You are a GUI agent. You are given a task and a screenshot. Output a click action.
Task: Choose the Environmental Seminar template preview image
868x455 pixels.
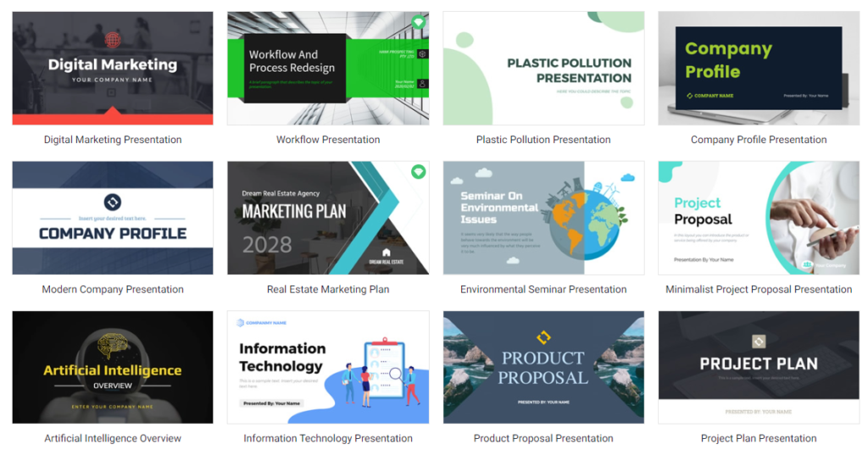pyautogui.click(x=543, y=218)
